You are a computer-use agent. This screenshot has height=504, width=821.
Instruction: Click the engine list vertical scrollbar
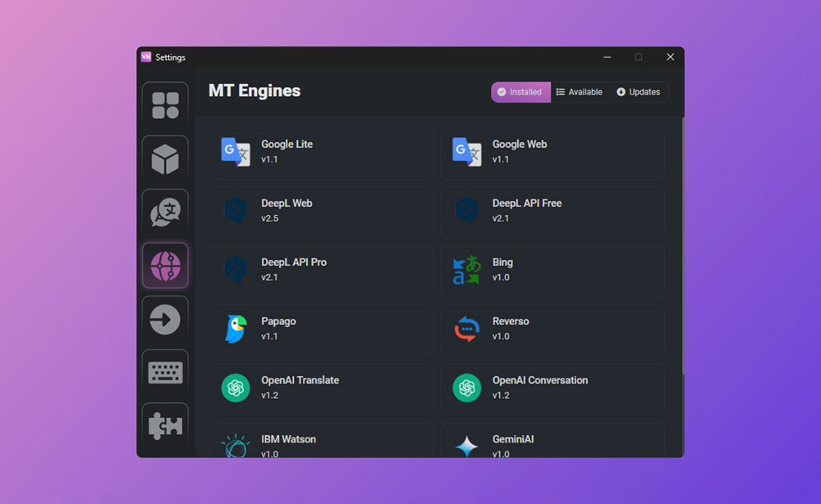click(681, 246)
